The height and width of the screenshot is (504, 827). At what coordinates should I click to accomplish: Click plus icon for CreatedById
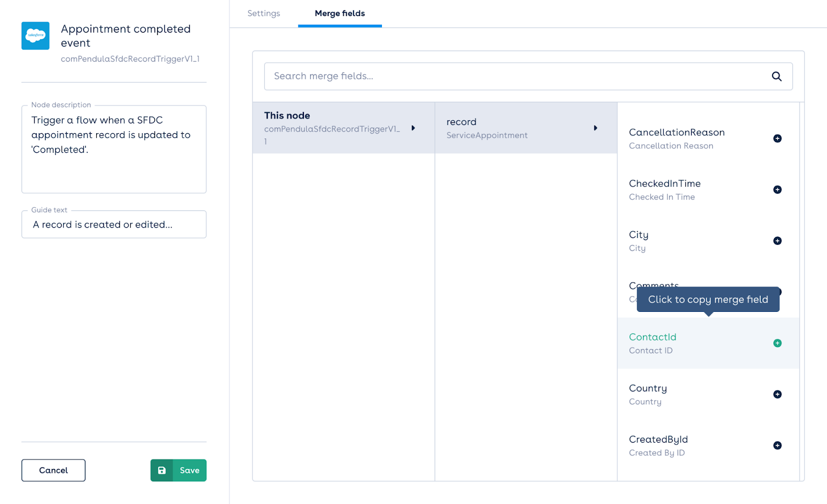[x=777, y=446]
